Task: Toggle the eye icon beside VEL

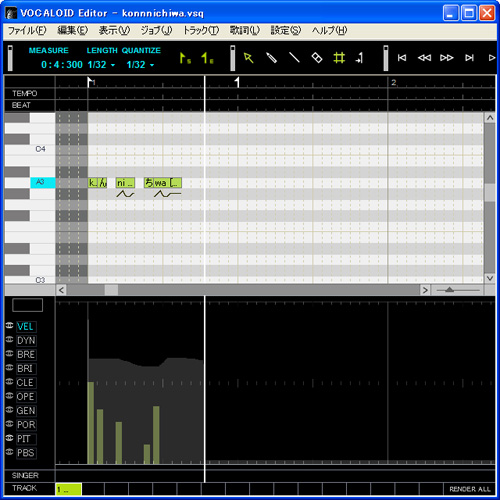Action: point(10,325)
